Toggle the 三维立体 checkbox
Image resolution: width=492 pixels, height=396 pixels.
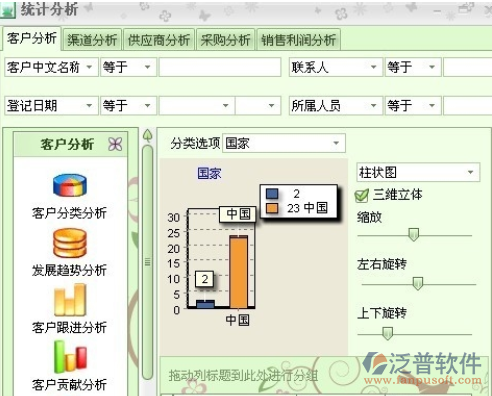[361, 195]
